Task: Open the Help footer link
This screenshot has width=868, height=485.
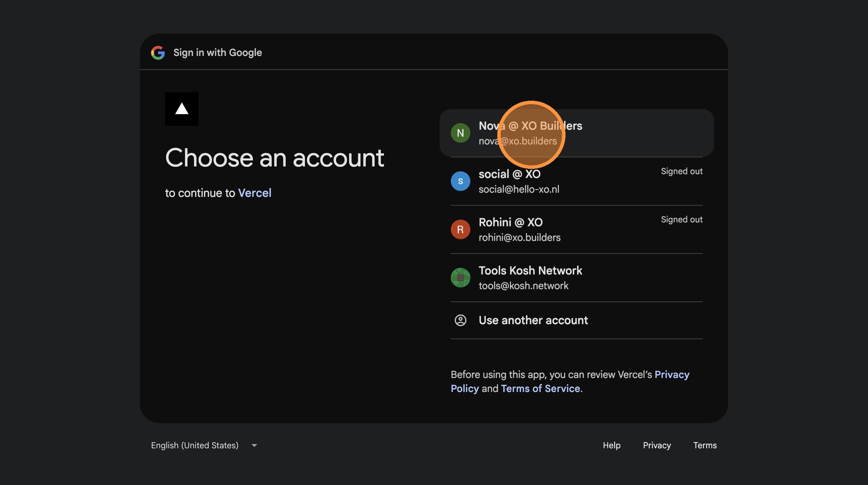Action: click(612, 445)
